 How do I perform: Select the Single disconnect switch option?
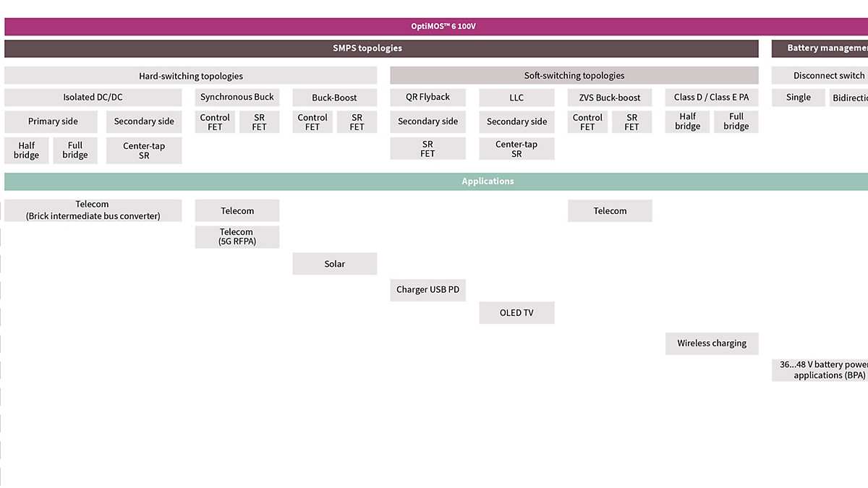(798, 97)
